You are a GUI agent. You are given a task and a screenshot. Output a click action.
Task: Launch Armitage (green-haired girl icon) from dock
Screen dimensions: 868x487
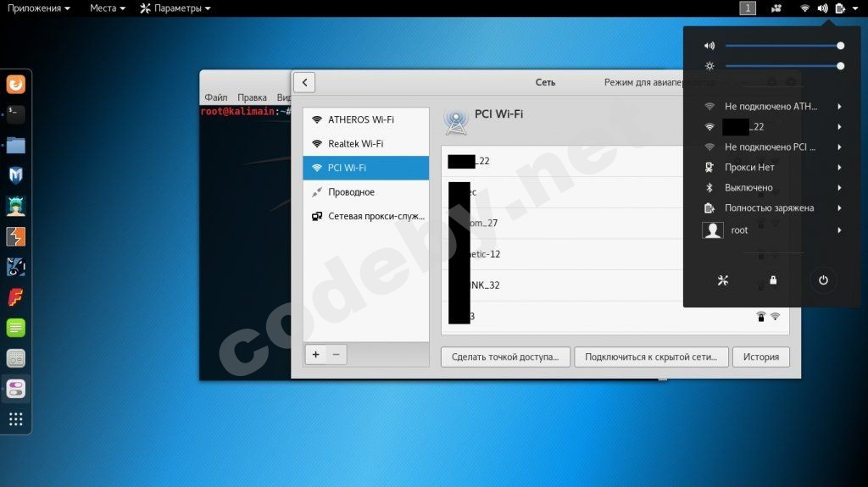15,206
